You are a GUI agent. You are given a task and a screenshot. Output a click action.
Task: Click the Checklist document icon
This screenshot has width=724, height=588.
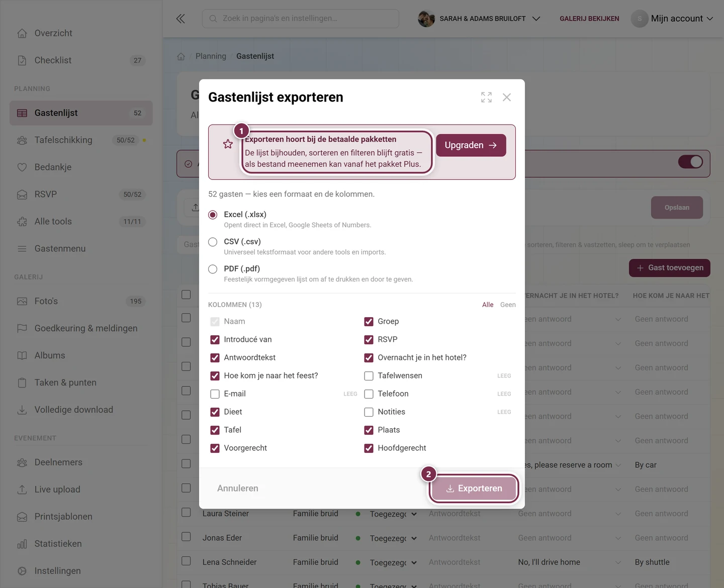22,60
